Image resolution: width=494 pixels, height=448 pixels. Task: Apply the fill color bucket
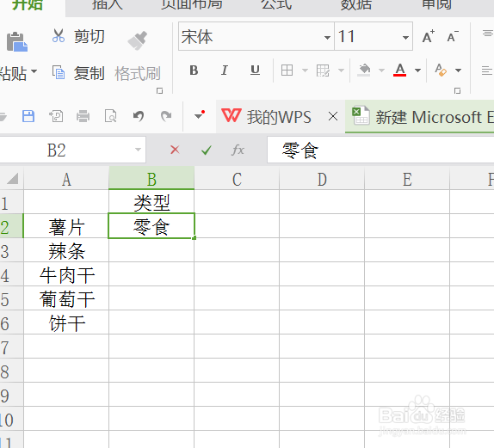tap(364, 71)
